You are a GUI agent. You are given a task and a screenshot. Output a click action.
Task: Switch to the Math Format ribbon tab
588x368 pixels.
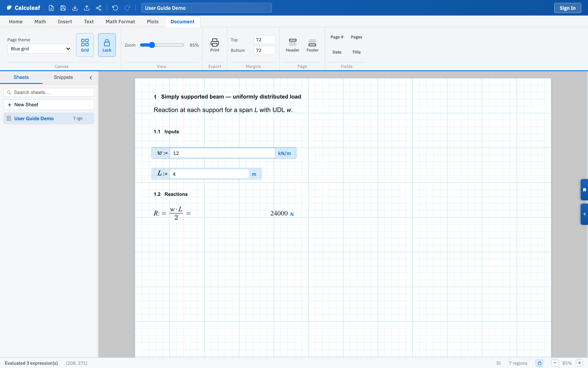(x=120, y=22)
